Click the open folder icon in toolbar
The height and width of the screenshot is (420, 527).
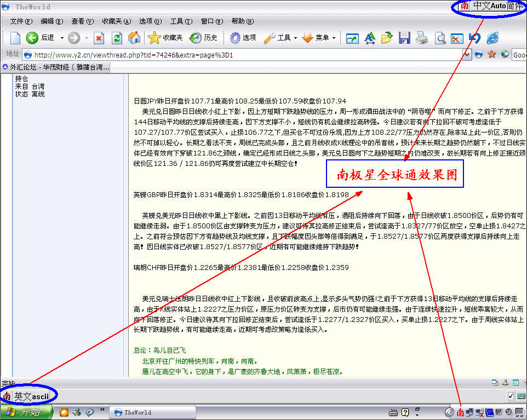coord(387,38)
